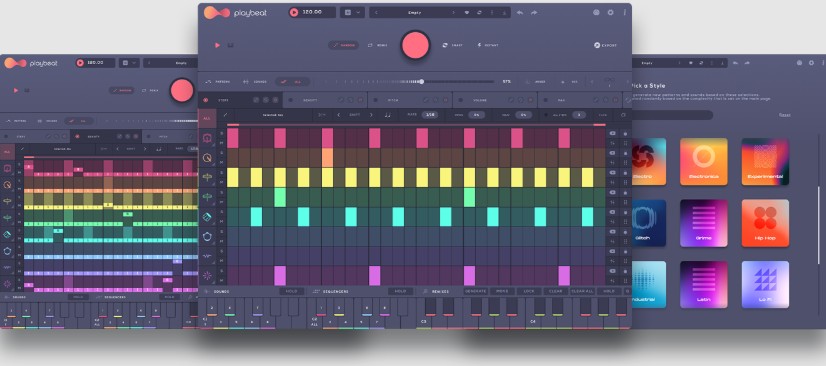Enable the PITCH sequencer power dot

[375, 100]
